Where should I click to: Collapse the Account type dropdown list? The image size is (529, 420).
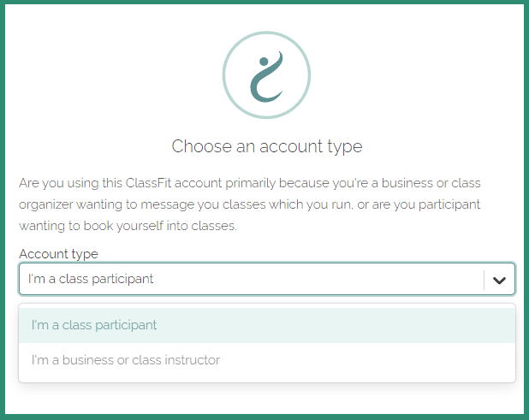pyautogui.click(x=500, y=280)
